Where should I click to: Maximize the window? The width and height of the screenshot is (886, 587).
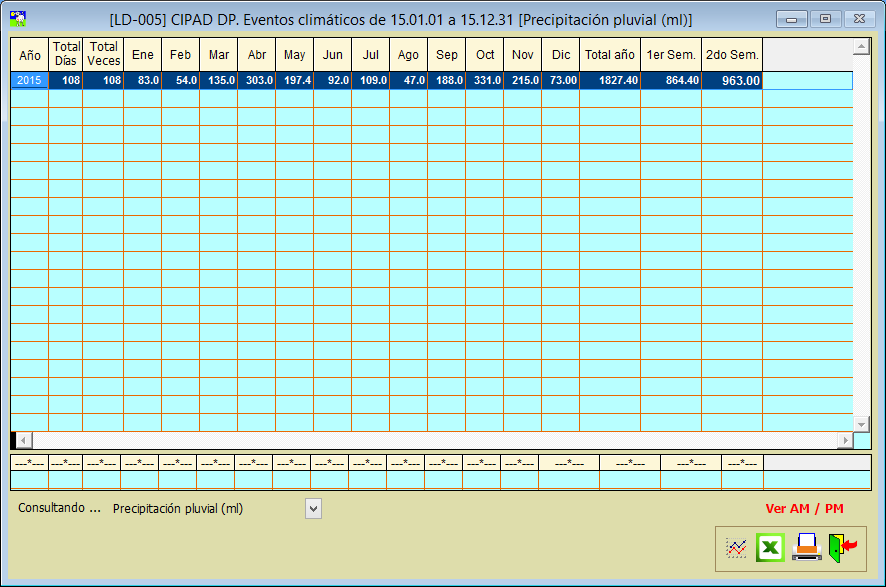[825, 19]
